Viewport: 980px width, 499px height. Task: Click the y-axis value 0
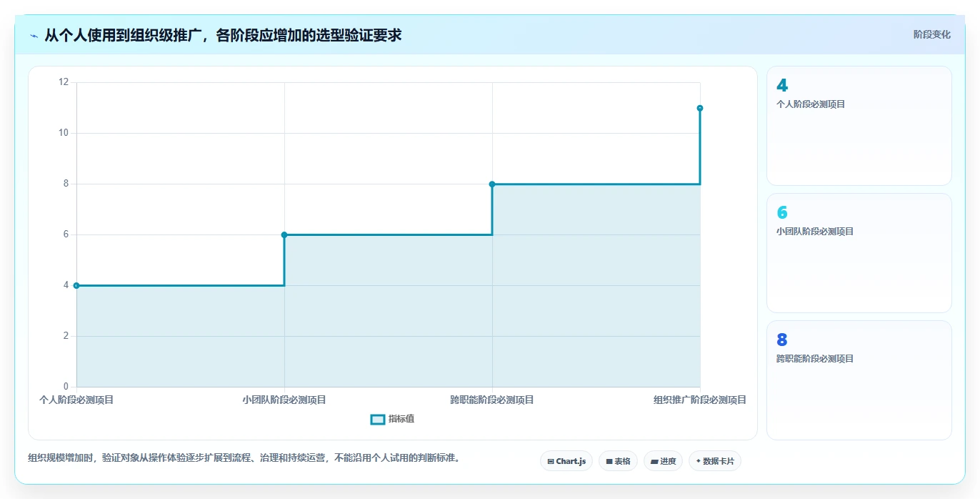pyautogui.click(x=66, y=387)
